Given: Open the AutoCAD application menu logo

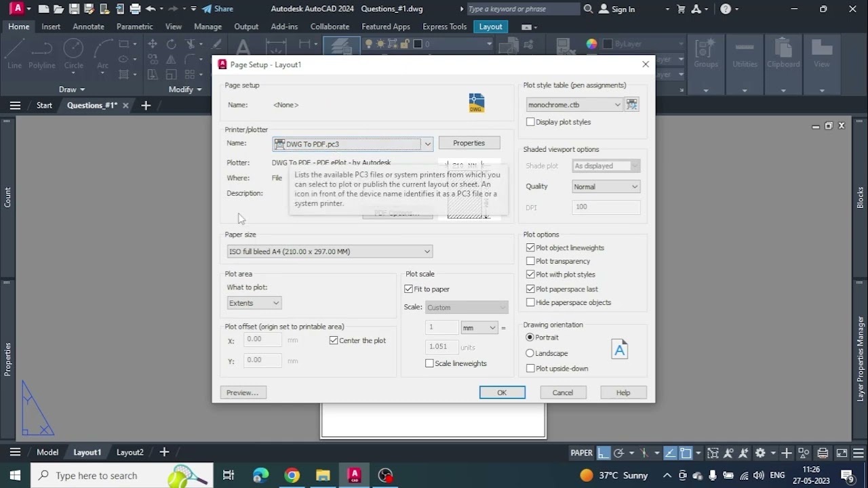Looking at the screenshot, I should (x=16, y=9).
